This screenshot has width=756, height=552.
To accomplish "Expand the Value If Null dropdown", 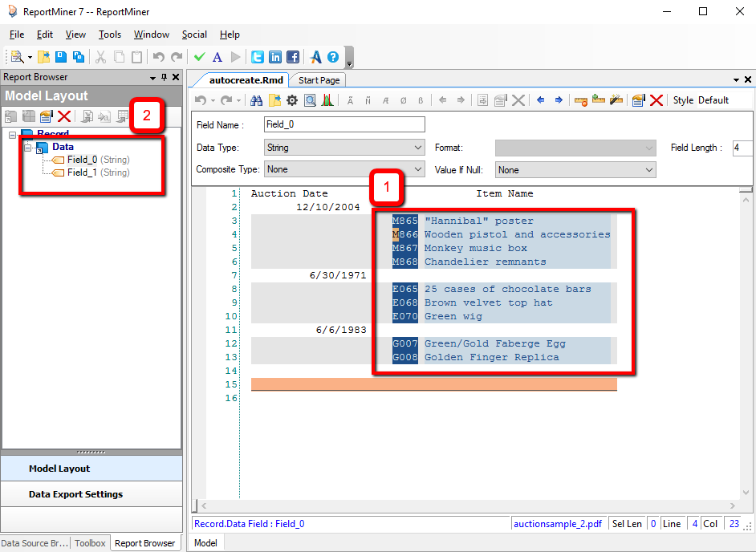I will click(575, 170).
